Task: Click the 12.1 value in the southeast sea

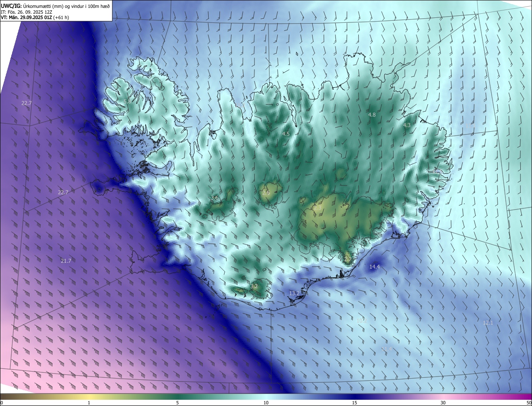Action: [x=488, y=323]
